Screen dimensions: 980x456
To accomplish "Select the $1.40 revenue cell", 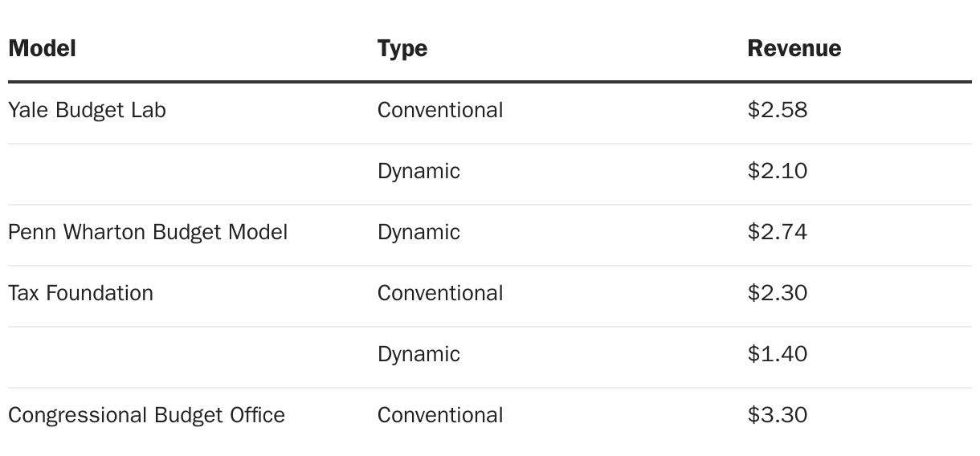I will (777, 354).
